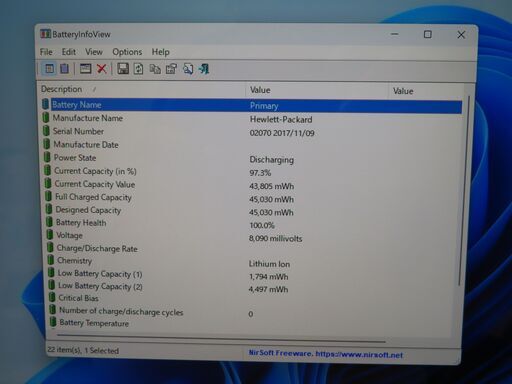
Task: Click the Copy Selected Items icon
Action: pyautogui.click(x=155, y=69)
